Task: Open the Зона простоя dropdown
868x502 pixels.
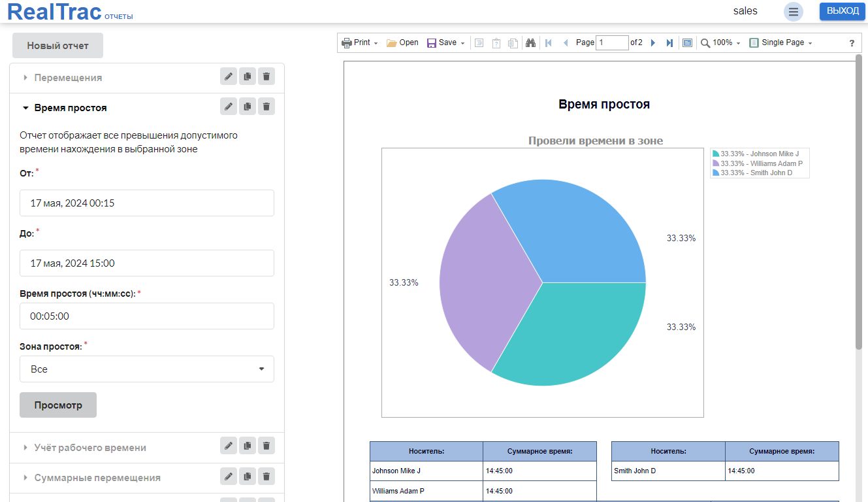Action: [x=147, y=369]
